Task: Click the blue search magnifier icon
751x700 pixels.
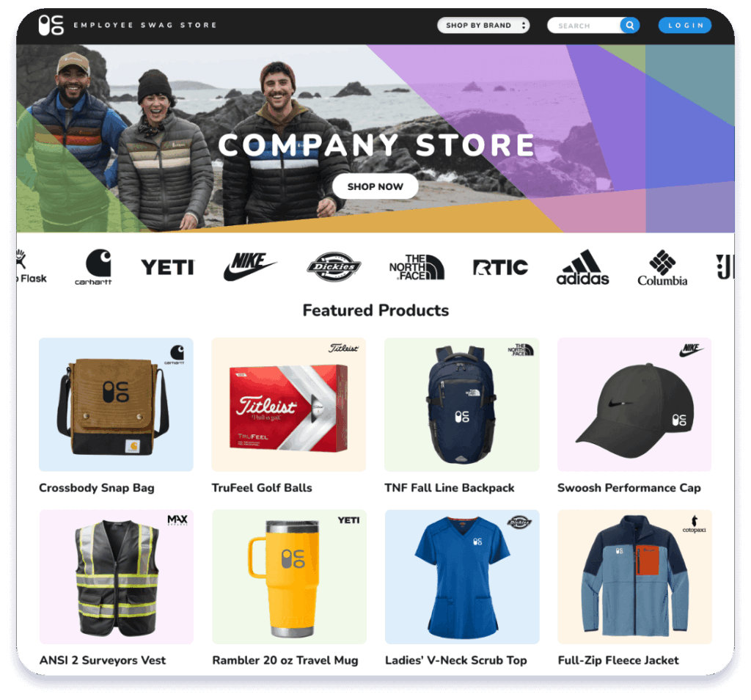Action: pos(630,26)
